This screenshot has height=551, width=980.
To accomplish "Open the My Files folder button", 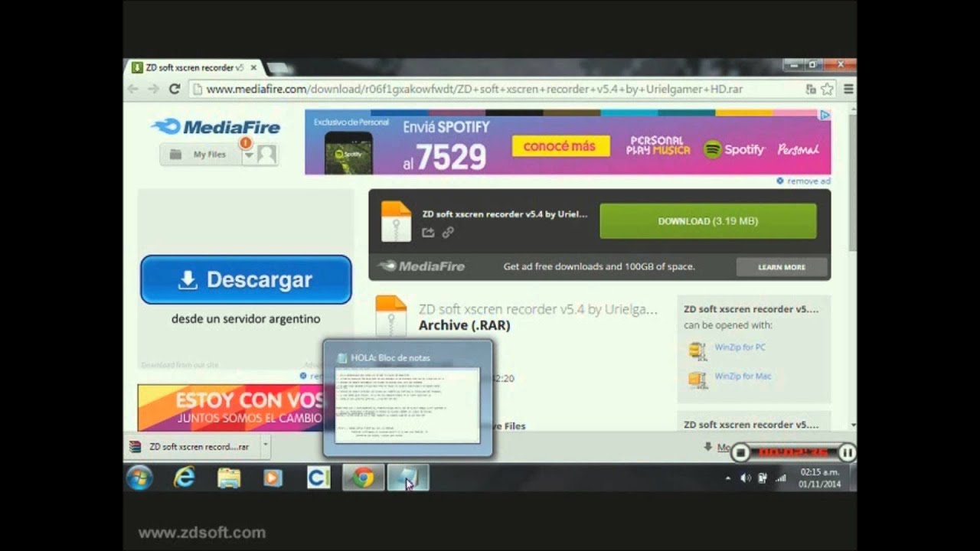I will (x=199, y=155).
